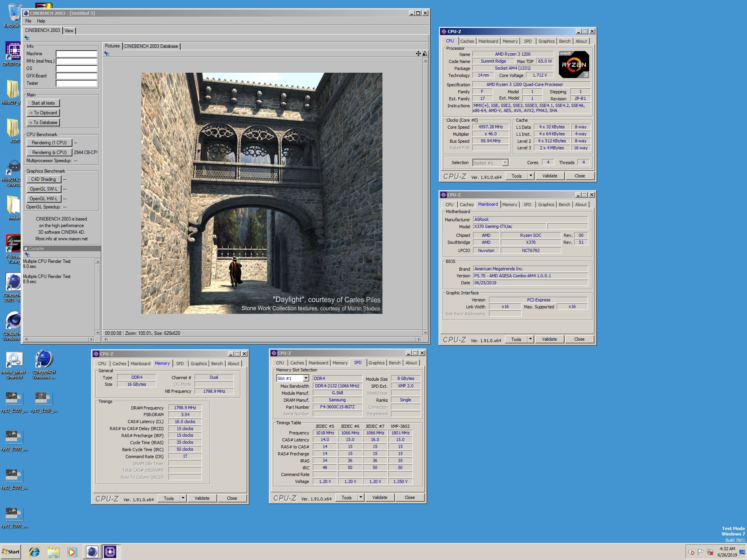747x560 pixels.
Task: Click pin icon atop the Pictures panel
Action: coord(107,54)
